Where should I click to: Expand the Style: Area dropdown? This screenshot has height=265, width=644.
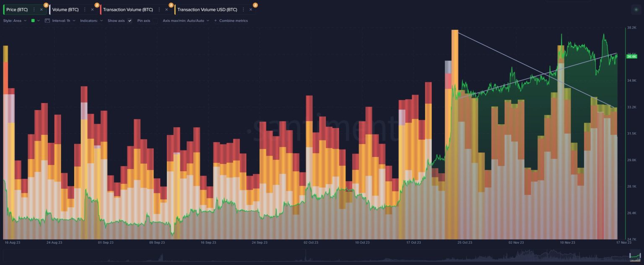(15, 21)
